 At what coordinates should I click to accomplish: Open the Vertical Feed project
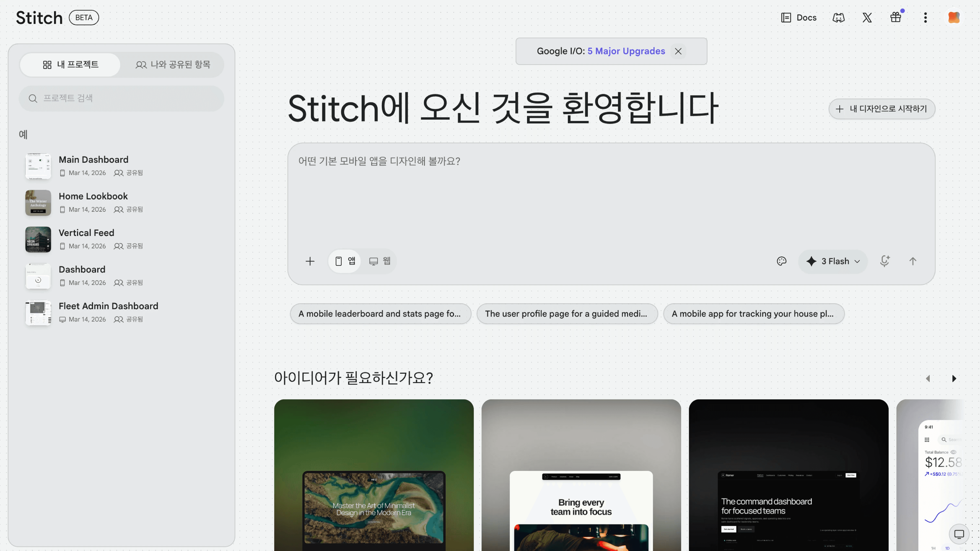(x=121, y=239)
